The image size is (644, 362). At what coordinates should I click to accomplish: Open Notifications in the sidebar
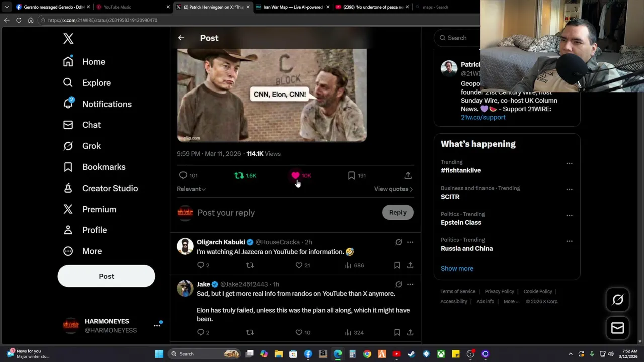pos(97,104)
